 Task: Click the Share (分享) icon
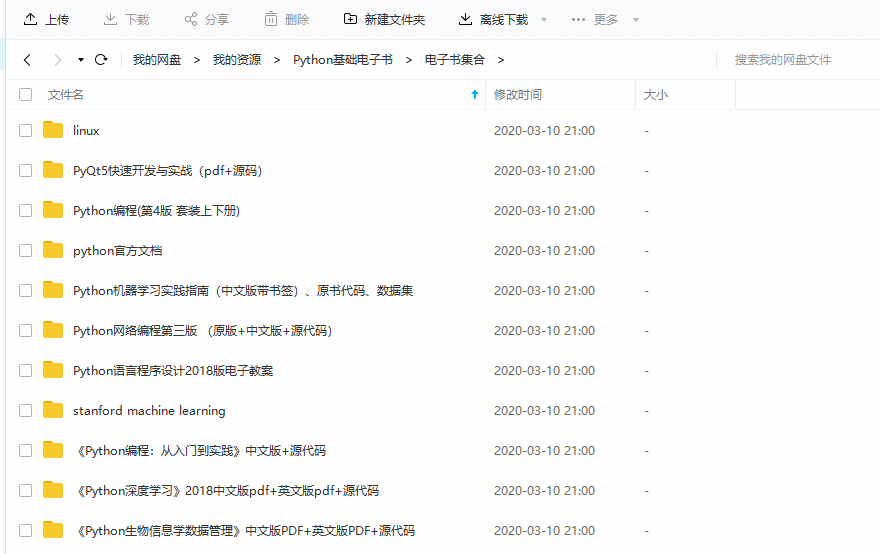click(191, 20)
